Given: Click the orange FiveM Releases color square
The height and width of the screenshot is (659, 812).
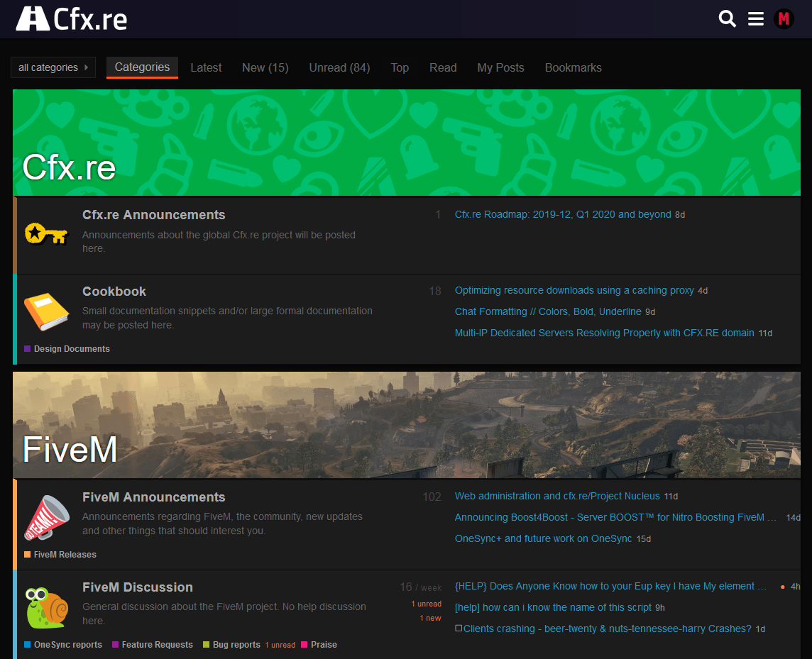Looking at the screenshot, I should click(x=28, y=555).
